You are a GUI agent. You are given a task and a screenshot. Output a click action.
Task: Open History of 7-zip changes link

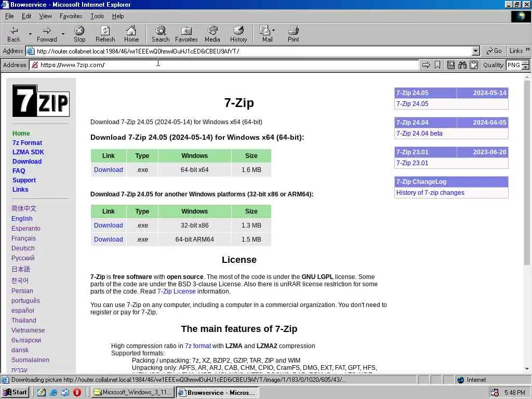point(430,193)
